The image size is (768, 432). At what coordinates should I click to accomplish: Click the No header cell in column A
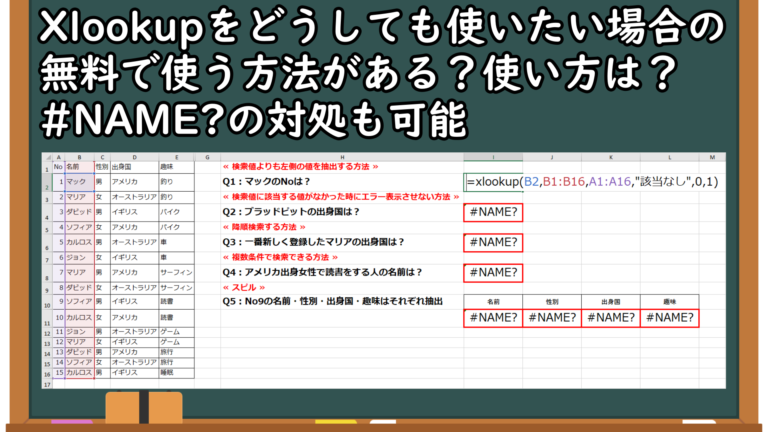click(x=57, y=167)
